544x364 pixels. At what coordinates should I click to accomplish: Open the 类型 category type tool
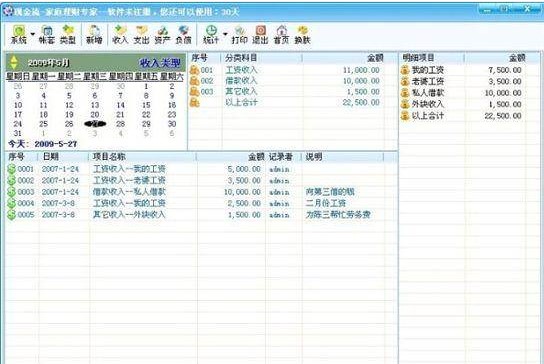point(68,35)
